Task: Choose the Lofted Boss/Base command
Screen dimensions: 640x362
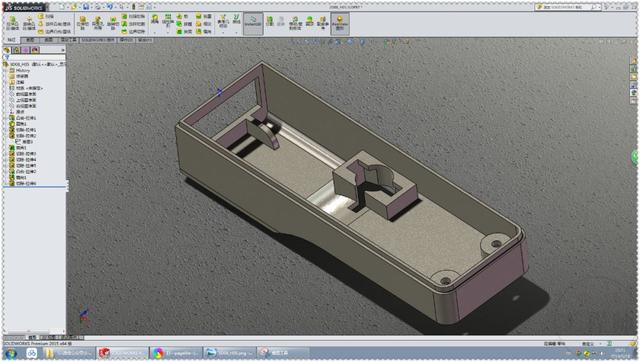Action: [x=54, y=24]
